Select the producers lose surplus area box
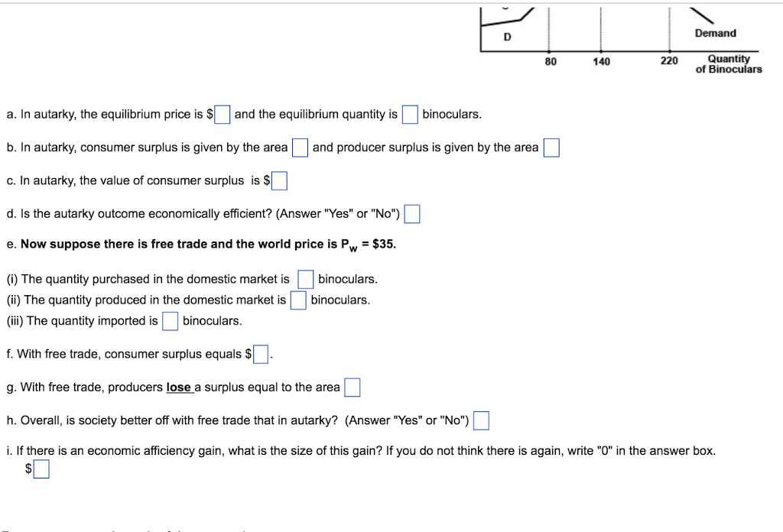The height and width of the screenshot is (532, 783). tap(352, 387)
